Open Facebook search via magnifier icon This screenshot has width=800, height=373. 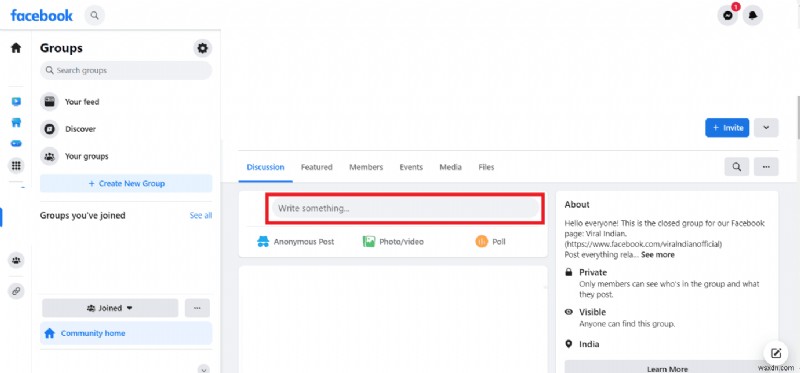point(94,15)
